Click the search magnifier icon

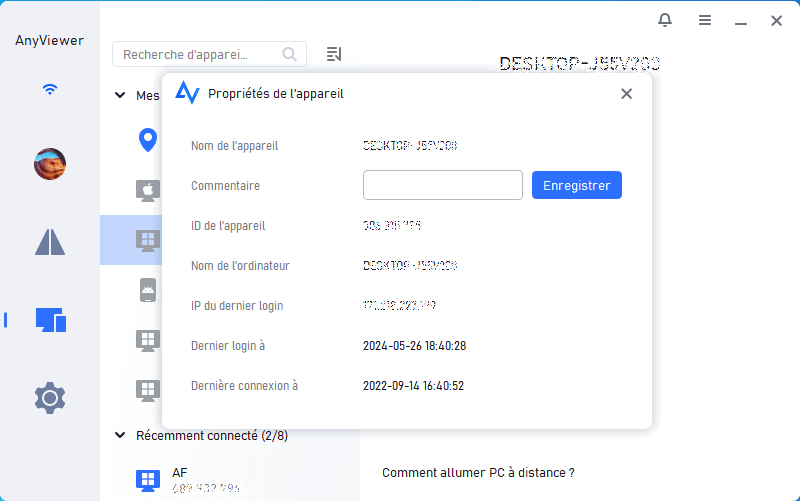[x=289, y=54]
